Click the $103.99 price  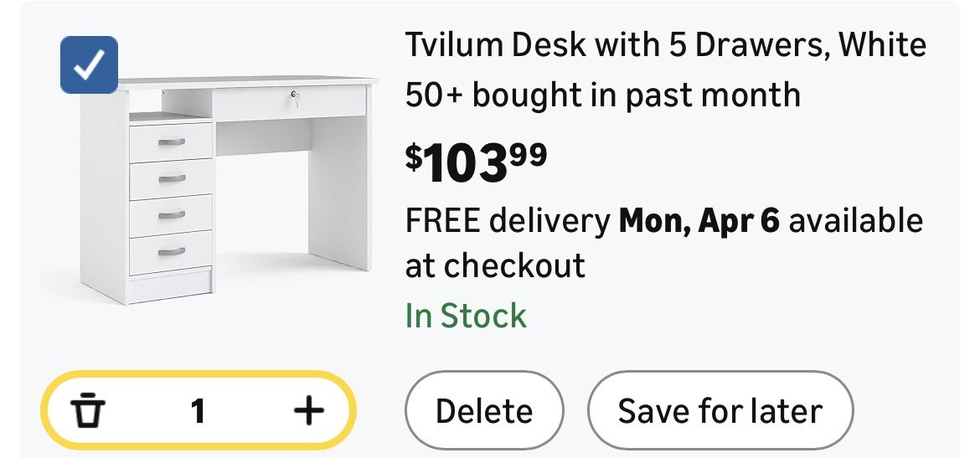pyautogui.click(x=476, y=162)
